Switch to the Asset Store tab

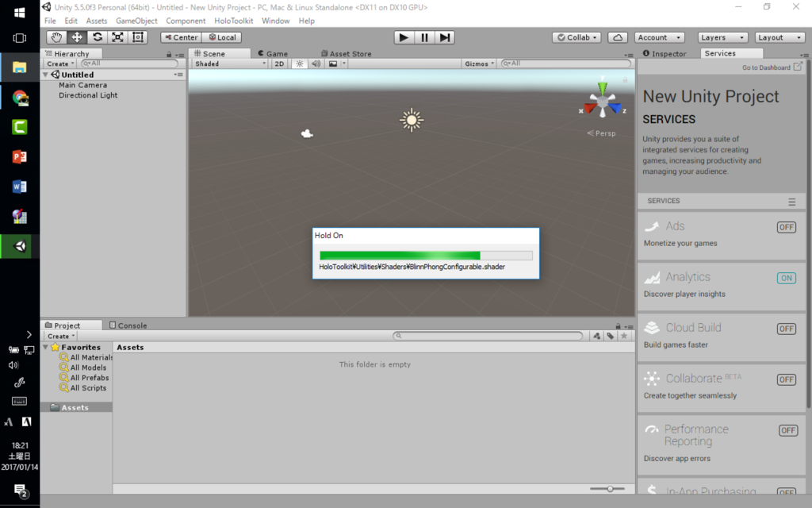pyautogui.click(x=346, y=53)
